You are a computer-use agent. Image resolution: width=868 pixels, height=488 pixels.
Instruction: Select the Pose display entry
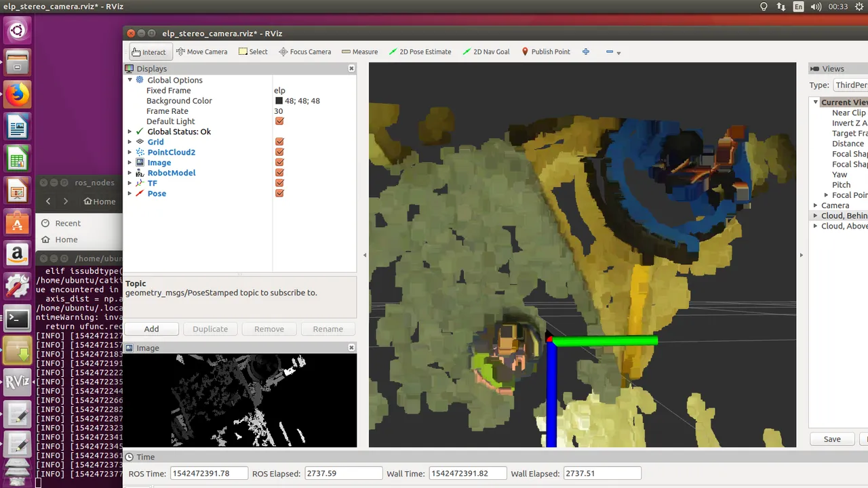(x=157, y=193)
